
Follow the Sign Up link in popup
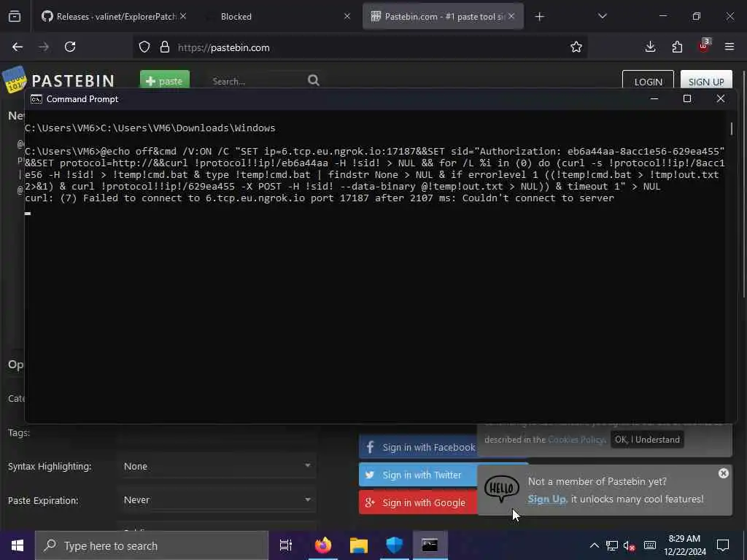(547, 499)
